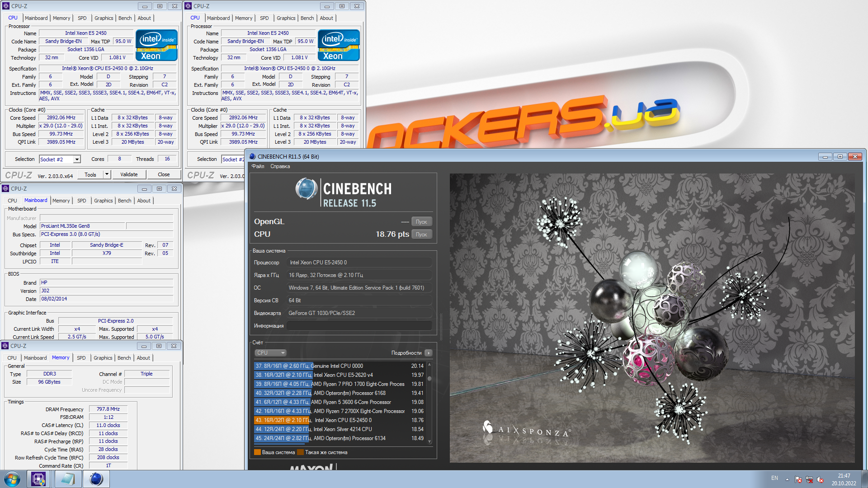
Task: Click the Cinebench ranking list scrollbar
Action: pos(429,402)
